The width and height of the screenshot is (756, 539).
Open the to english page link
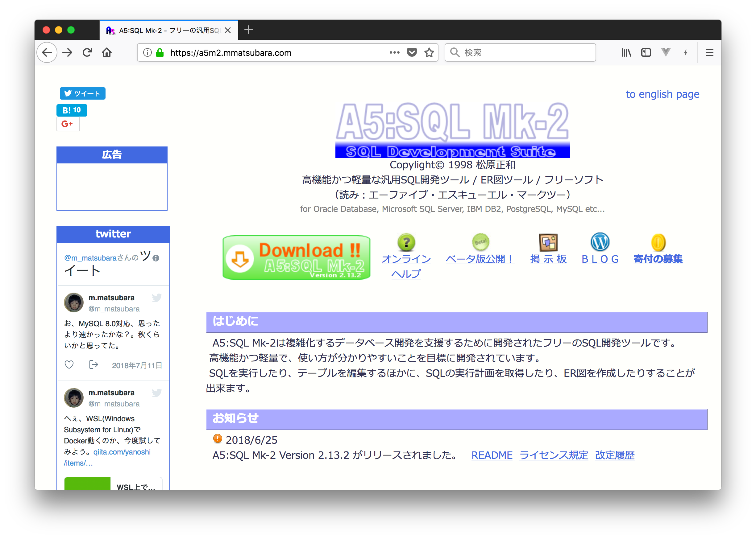[662, 94]
